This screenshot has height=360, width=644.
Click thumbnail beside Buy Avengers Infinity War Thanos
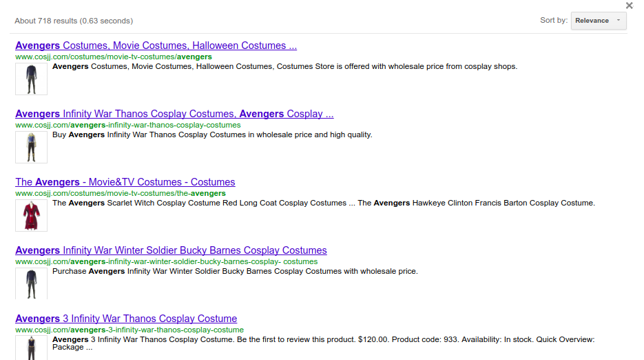[31, 148]
